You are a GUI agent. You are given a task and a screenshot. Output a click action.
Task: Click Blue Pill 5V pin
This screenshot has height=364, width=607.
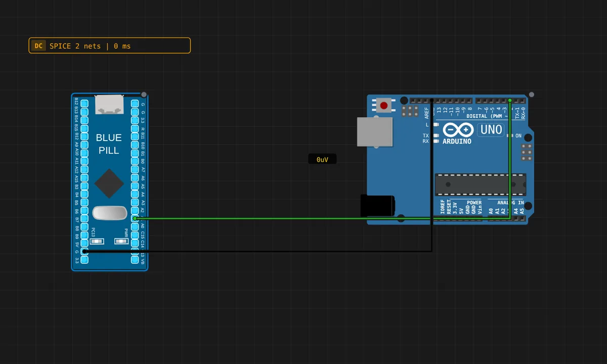point(84,243)
